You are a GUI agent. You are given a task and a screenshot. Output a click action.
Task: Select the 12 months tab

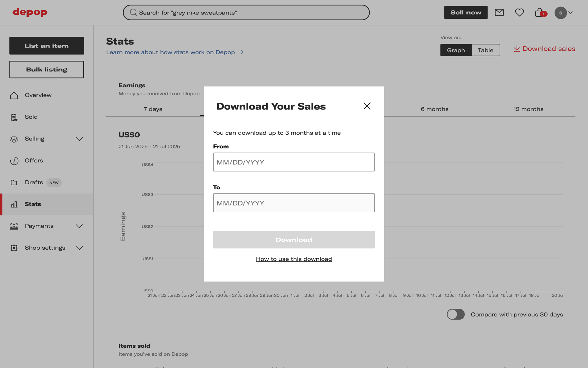click(528, 109)
